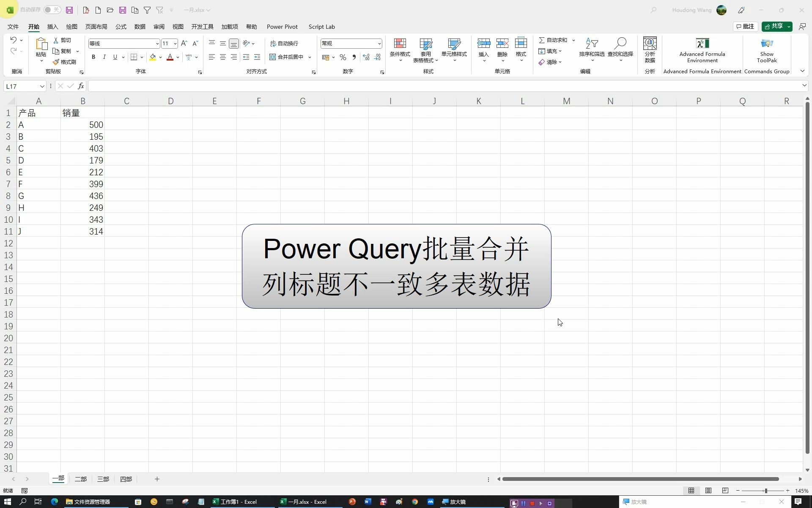Open the 开始 ribbon tab
Screen dimensions: 812x508
pos(33,26)
